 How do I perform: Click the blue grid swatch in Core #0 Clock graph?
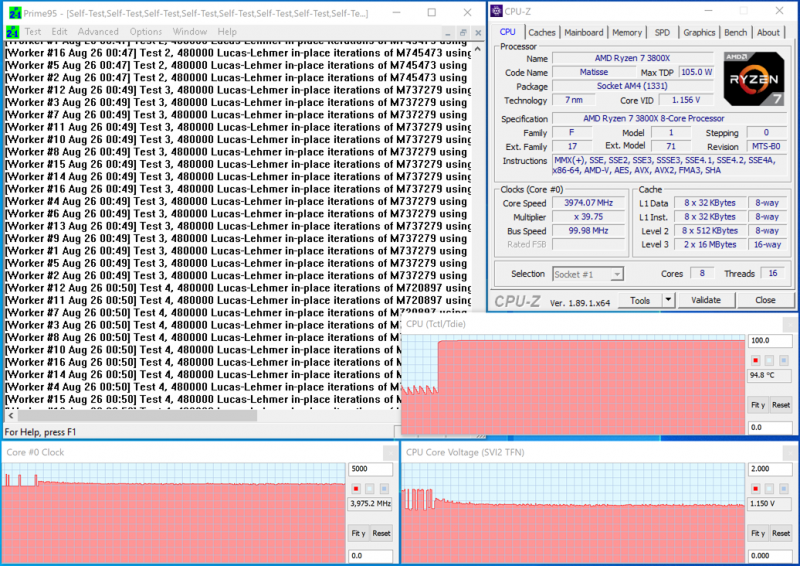[384, 488]
